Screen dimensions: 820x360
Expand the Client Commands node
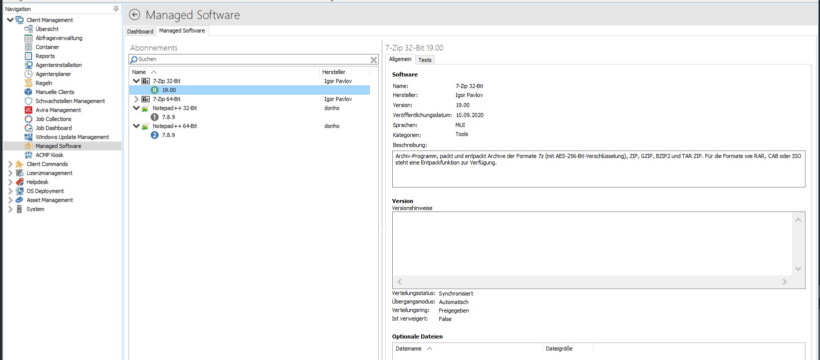tap(10, 164)
